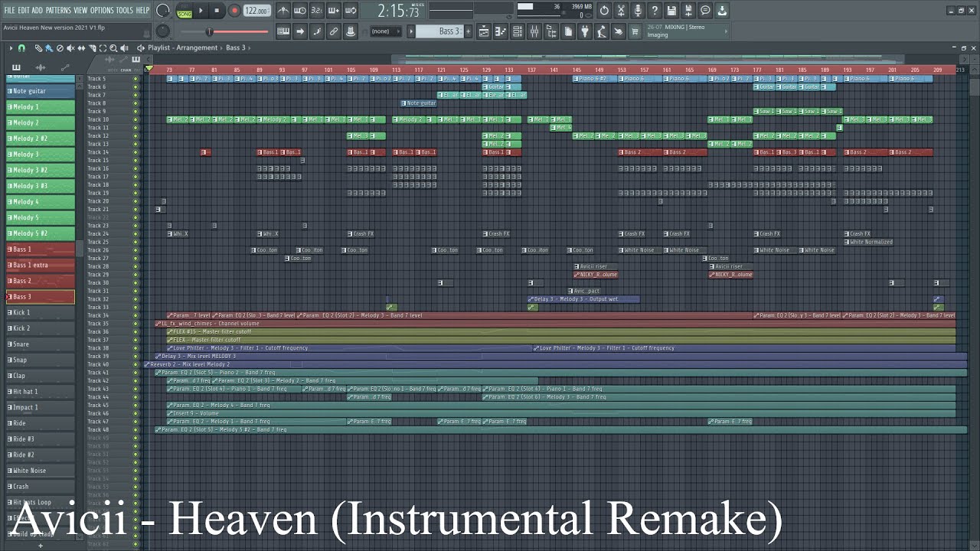Open the chat speech bubble icon
This screenshot has width=980, height=551.
point(705,11)
